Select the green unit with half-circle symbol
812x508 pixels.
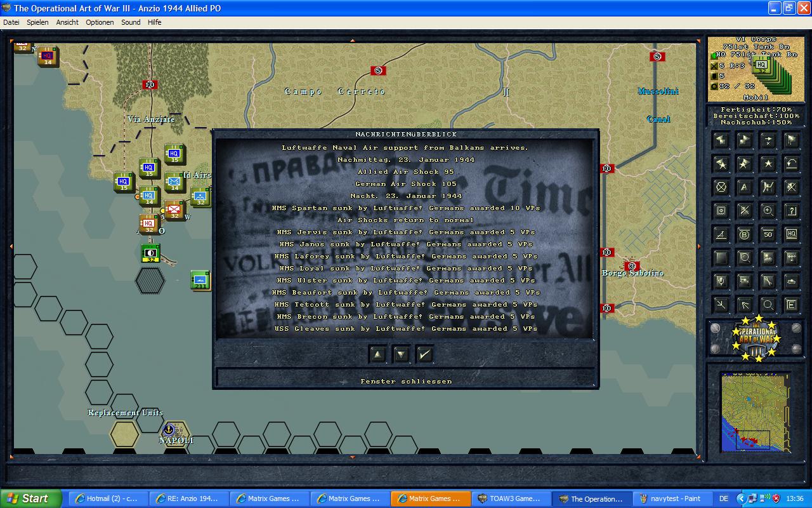pyautogui.click(x=150, y=253)
